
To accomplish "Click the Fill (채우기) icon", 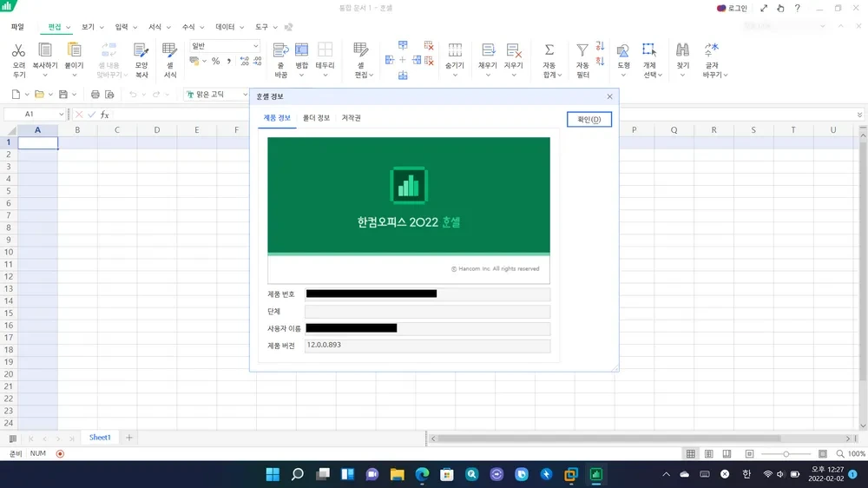I will (x=488, y=49).
